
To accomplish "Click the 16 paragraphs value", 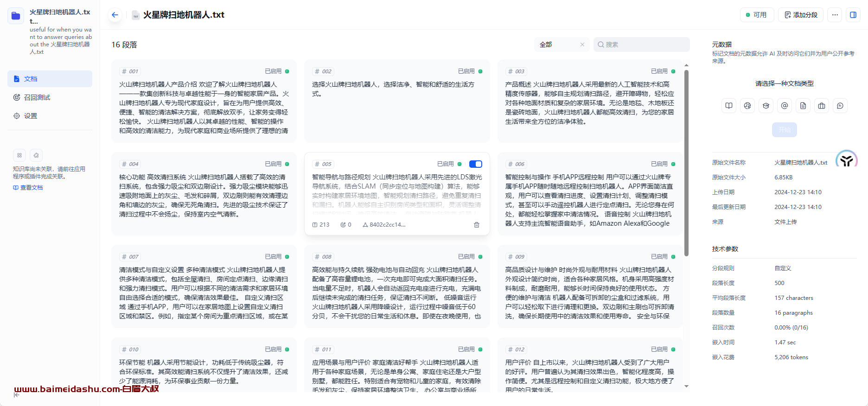I will click(793, 313).
